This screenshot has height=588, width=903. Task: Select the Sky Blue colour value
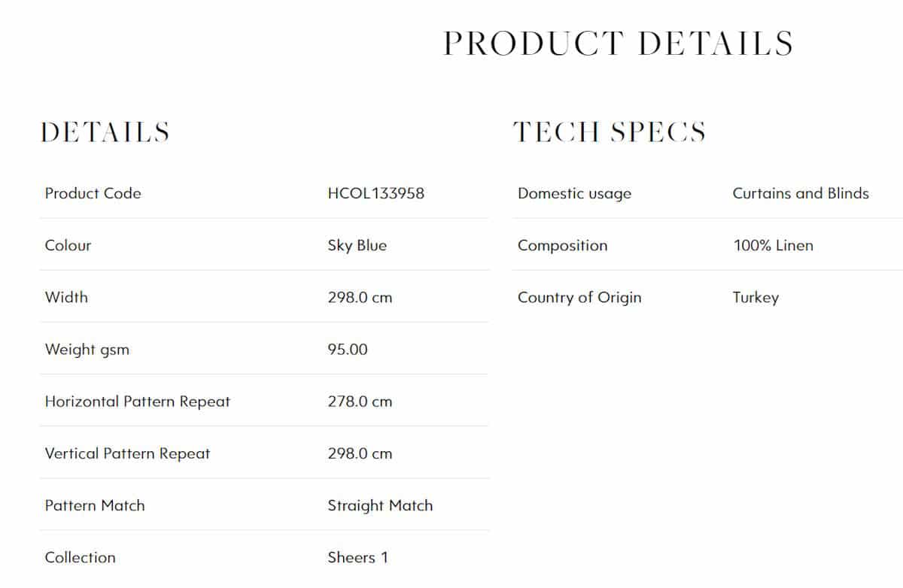(357, 245)
